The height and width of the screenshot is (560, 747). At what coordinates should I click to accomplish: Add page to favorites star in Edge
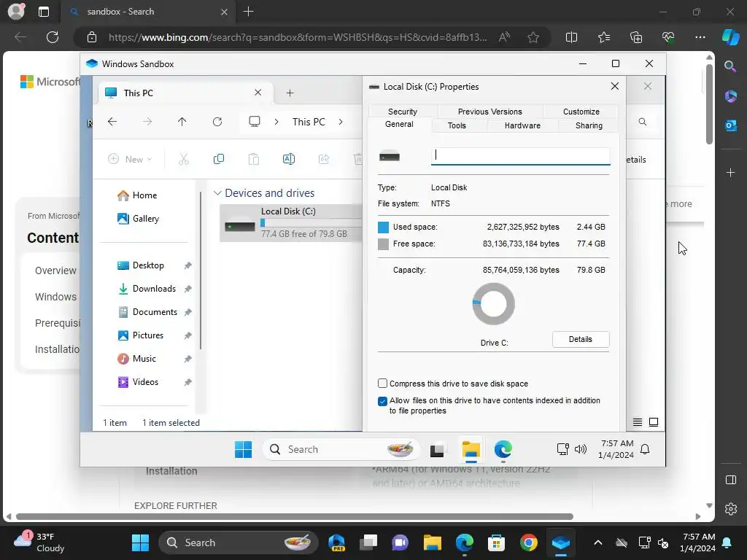[x=533, y=37]
